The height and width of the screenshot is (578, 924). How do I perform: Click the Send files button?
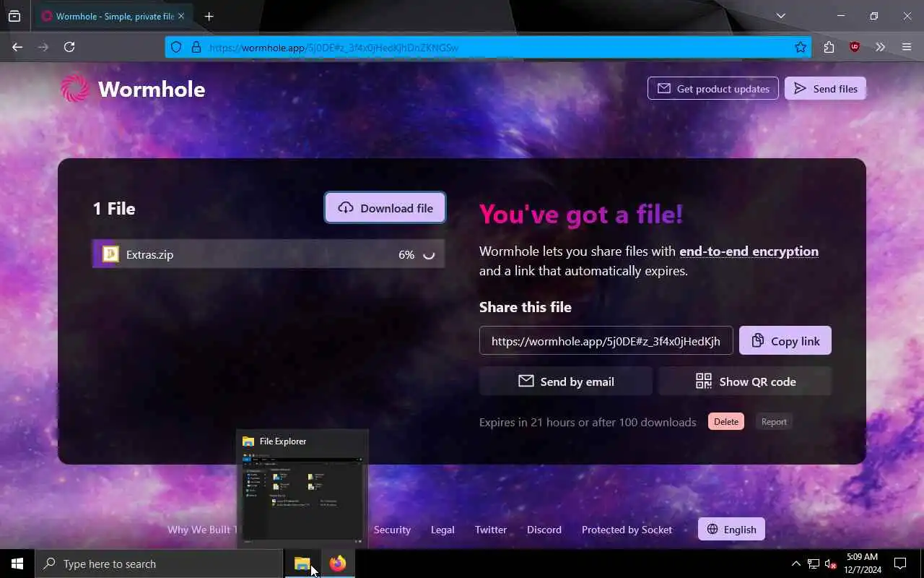(x=825, y=89)
